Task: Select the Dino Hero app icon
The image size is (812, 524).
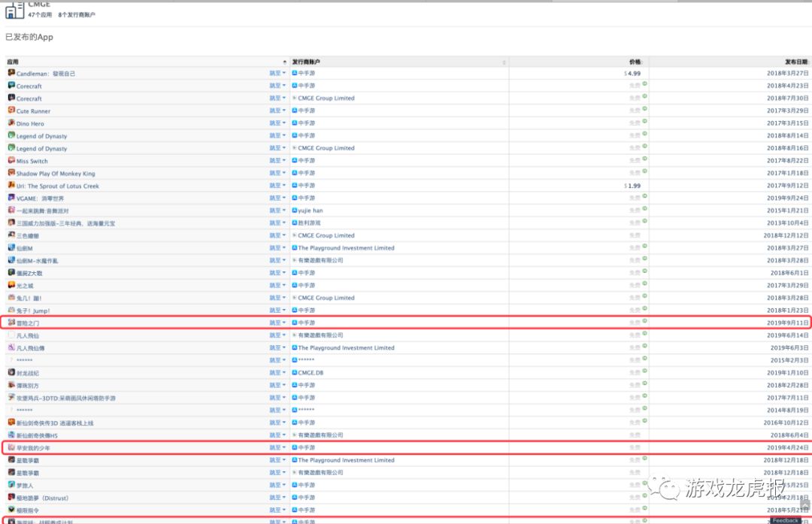Action: [x=11, y=123]
